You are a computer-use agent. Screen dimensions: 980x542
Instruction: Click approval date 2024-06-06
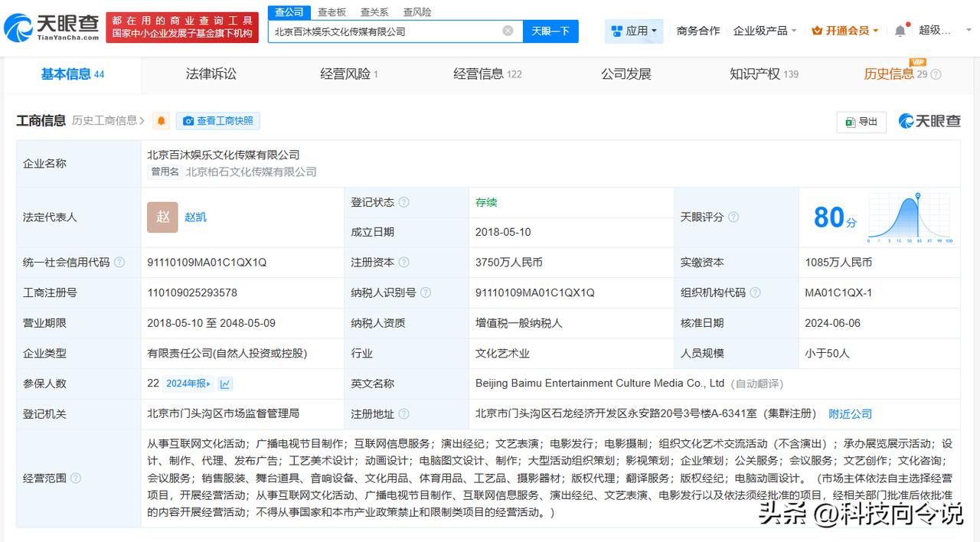(x=832, y=323)
